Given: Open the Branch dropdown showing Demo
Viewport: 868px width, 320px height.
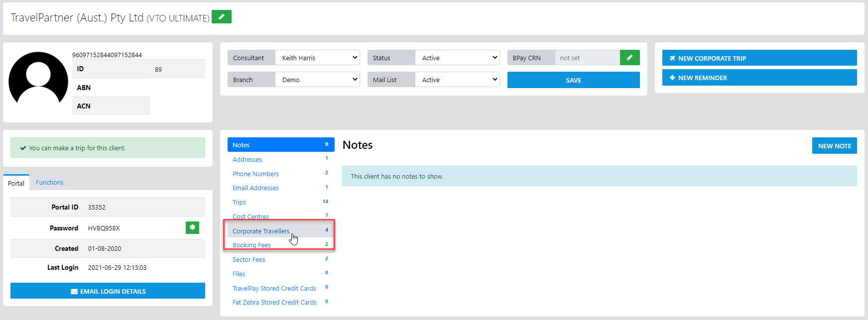Looking at the screenshot, I should tap(317, 80).
